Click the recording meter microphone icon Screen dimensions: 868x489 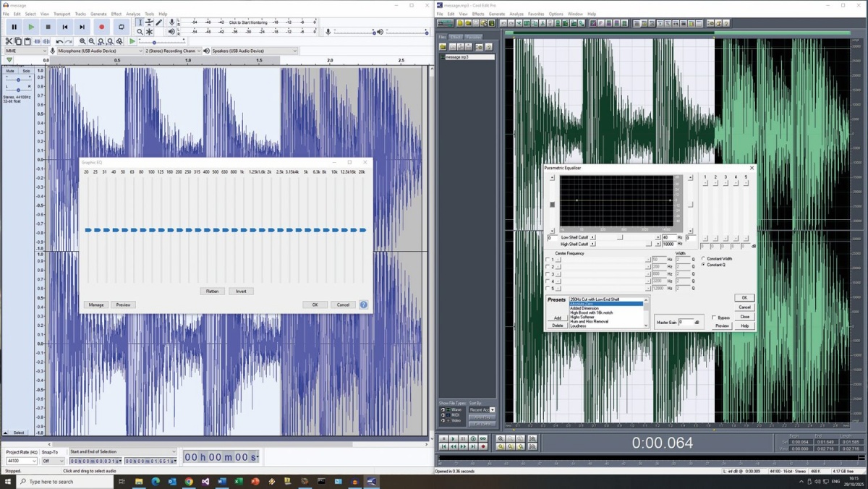coord(171,22)
